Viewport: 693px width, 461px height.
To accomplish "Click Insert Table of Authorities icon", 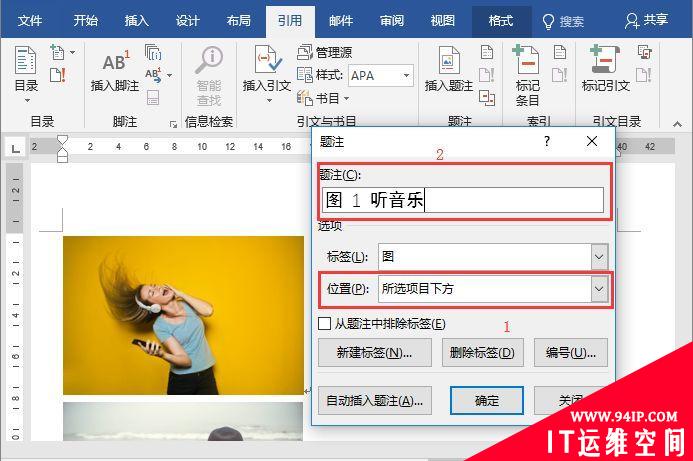I will pos(644,52).
